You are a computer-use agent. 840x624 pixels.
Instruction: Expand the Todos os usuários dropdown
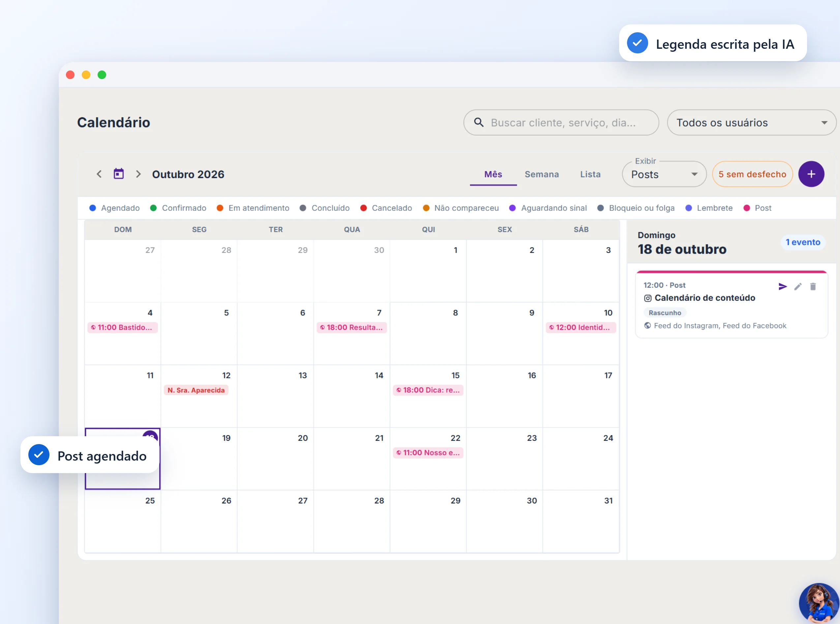point(752,122)
